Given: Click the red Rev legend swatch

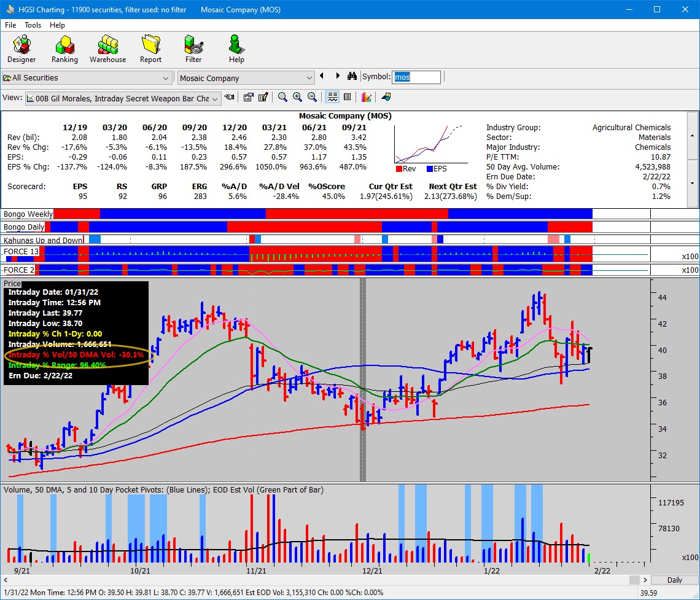Looking at the screenshot, I should pos(399,169).
